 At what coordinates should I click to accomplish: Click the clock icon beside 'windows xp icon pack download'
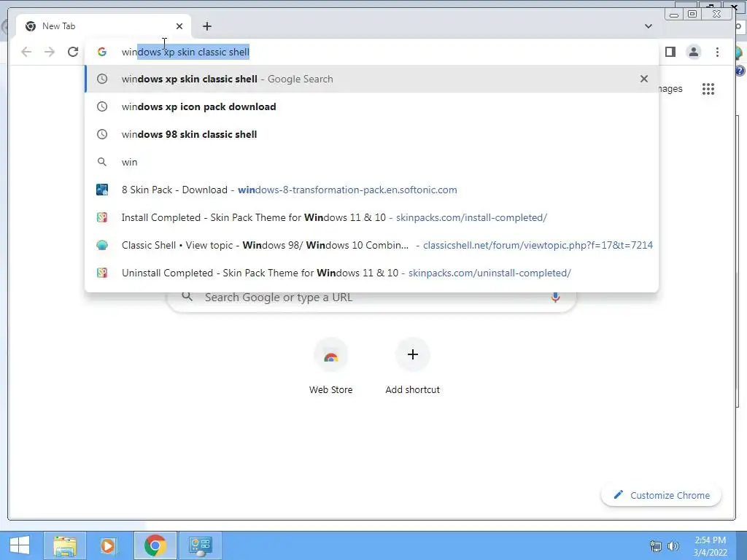102,106
